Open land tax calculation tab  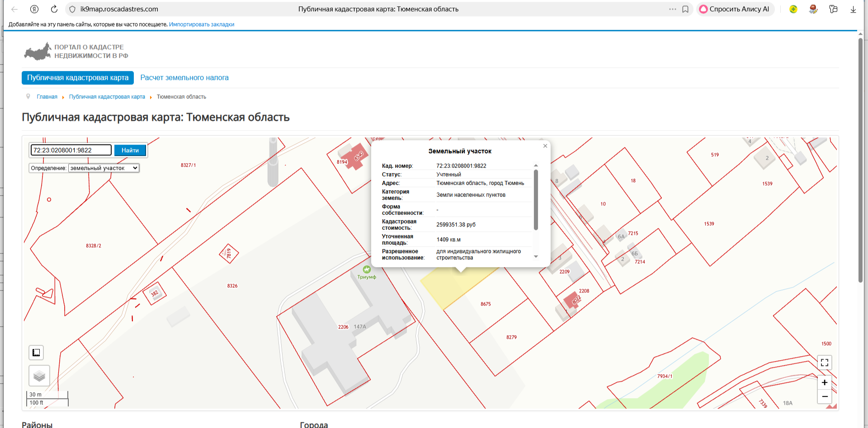184,78
